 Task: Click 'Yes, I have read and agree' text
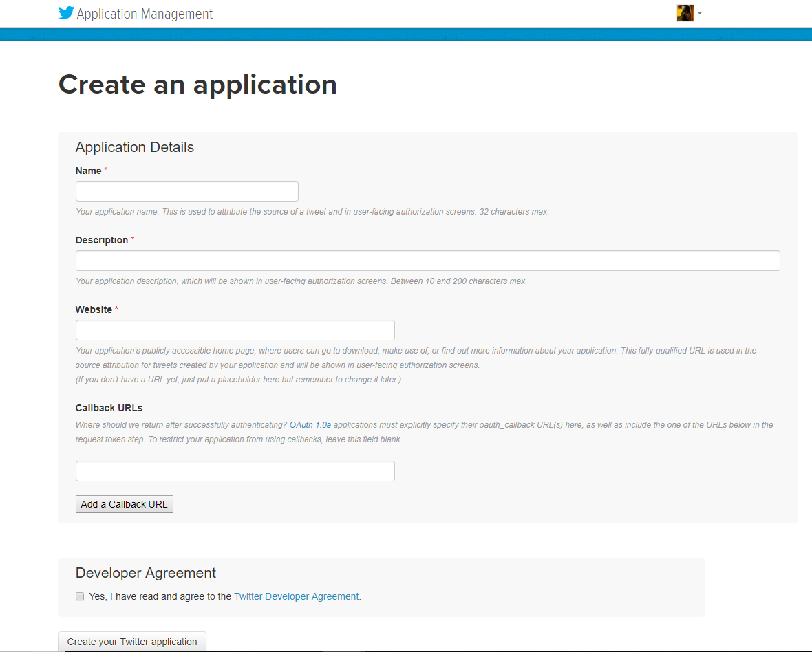pyautogui.click(x=160, y=596)
